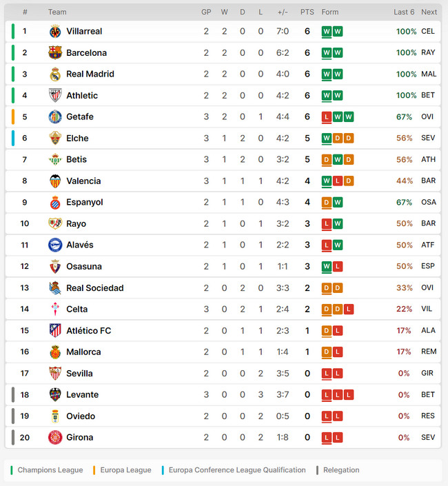
Task: Click the Barcelona club crest
Action: tap(55, 52)
